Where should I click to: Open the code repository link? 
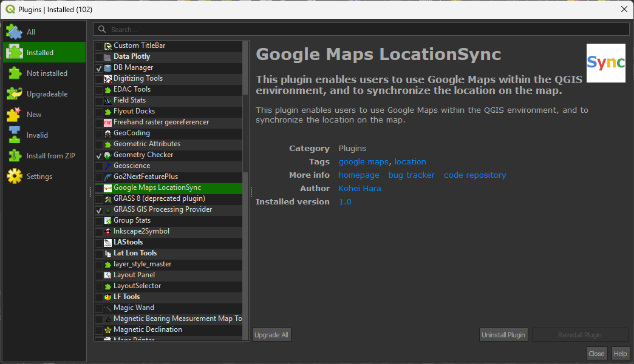(475, 175)
